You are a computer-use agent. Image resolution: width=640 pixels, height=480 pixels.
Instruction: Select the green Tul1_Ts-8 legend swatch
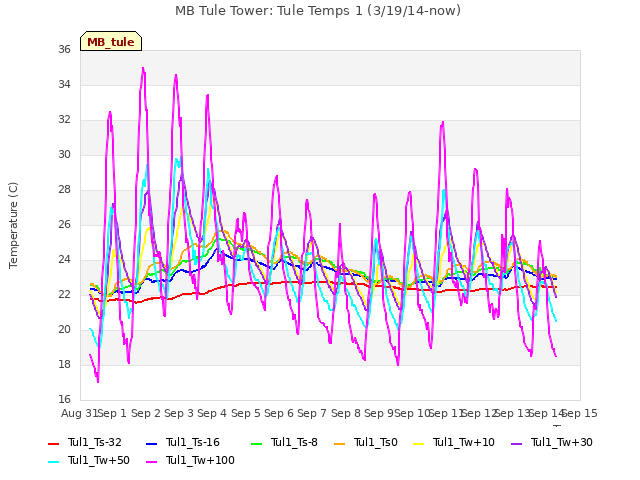pos(256,443)
